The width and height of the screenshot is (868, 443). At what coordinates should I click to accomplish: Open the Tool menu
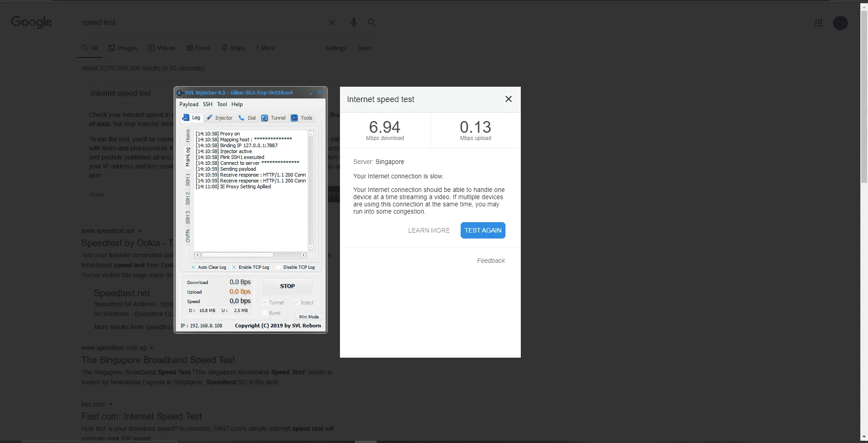click(222, 104)
